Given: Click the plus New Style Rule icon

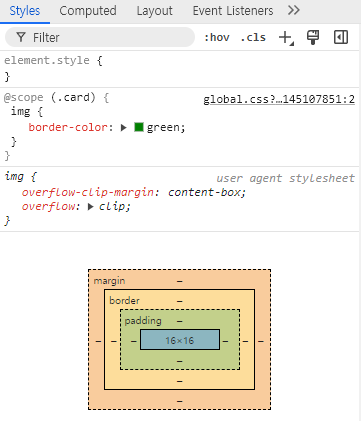Looking at the screenshot, I should coord(286,38).
